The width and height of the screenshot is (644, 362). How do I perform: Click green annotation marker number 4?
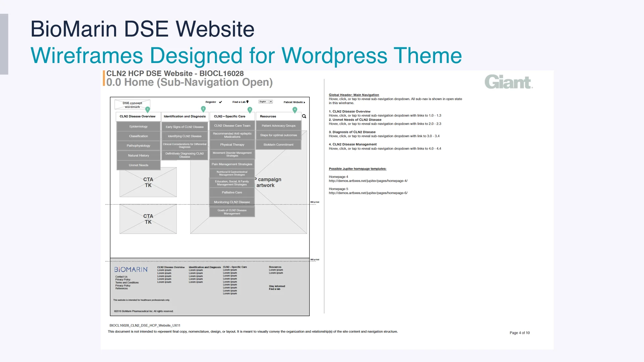click(295, 110)
